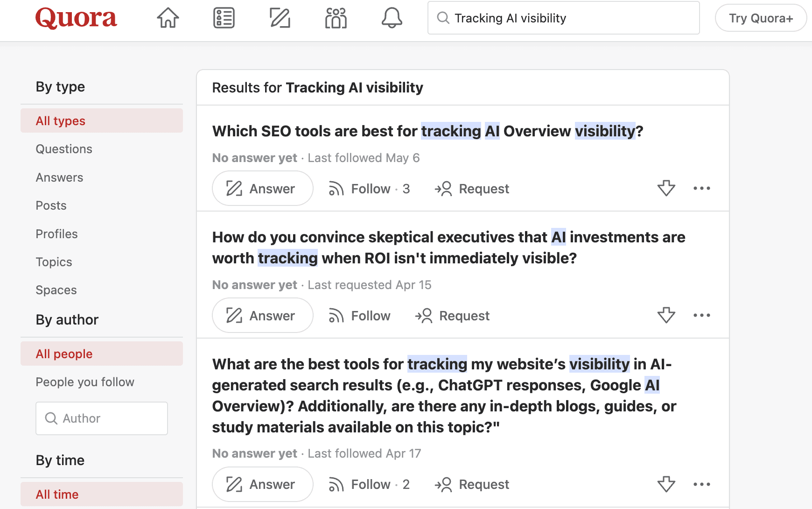Open more options for SEO tools question
The height and width of the screenshot is (509, 812).
(701, 188)
